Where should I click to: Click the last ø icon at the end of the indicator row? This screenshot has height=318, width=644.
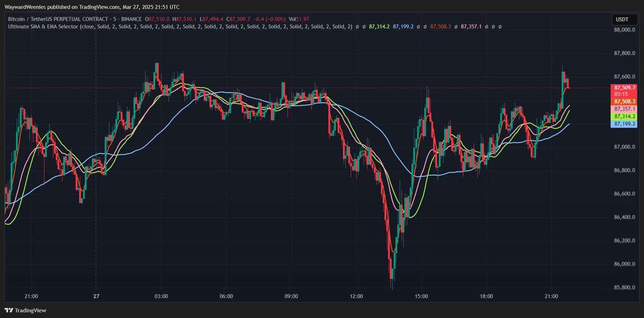(500, 26)
